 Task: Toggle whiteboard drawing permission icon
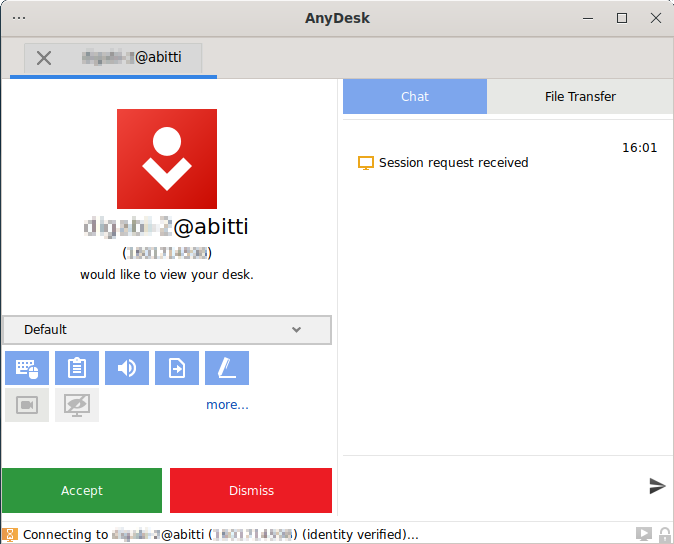[227, 368]
